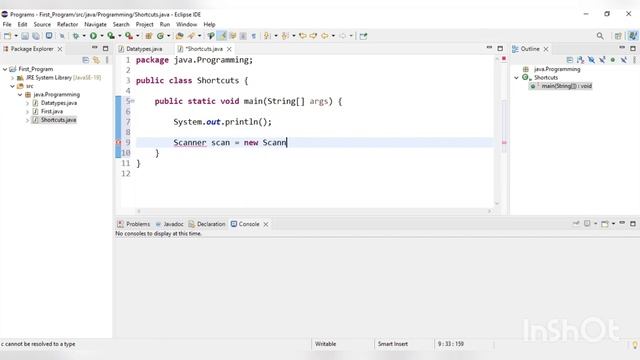Collapse All in Package Explorer toolbar
Image resolution: width=640 pixels, height=360 pixels.
(85, 60)
